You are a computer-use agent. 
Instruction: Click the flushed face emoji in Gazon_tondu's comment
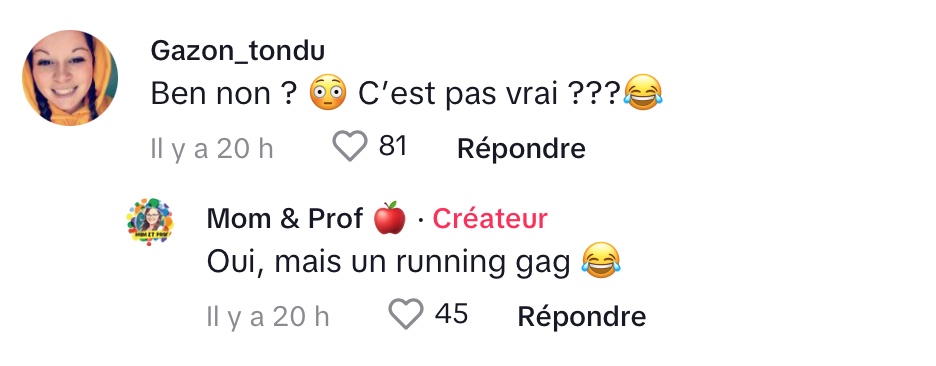pos(328,93)
